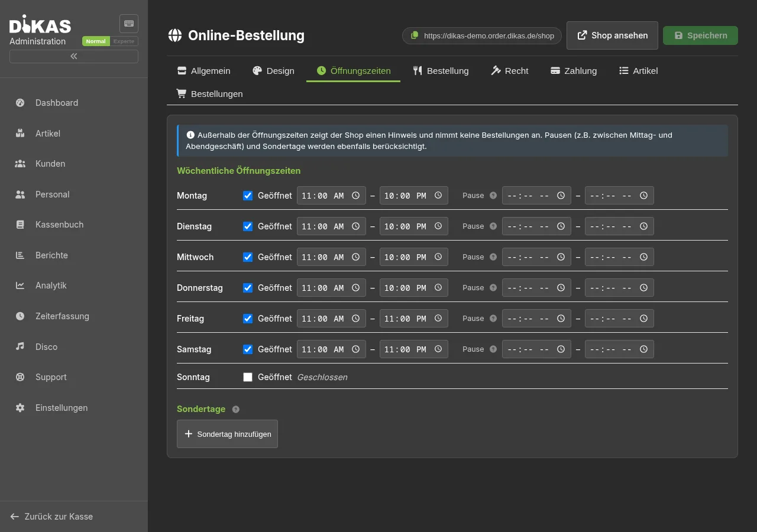The height and width of the screenshot is (532, 757).
Task: Click the globe icon beside Online-Bestellung
Action: (175, 35)
